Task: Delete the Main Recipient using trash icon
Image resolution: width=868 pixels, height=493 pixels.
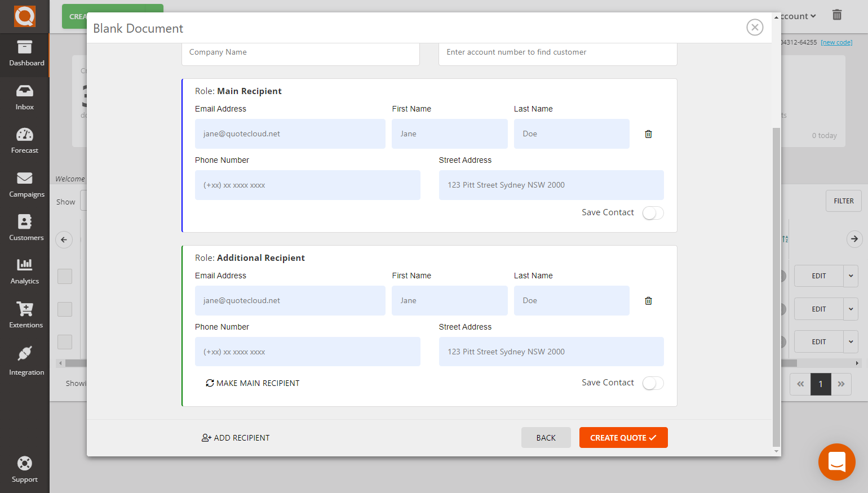Action: pos(648,134)
